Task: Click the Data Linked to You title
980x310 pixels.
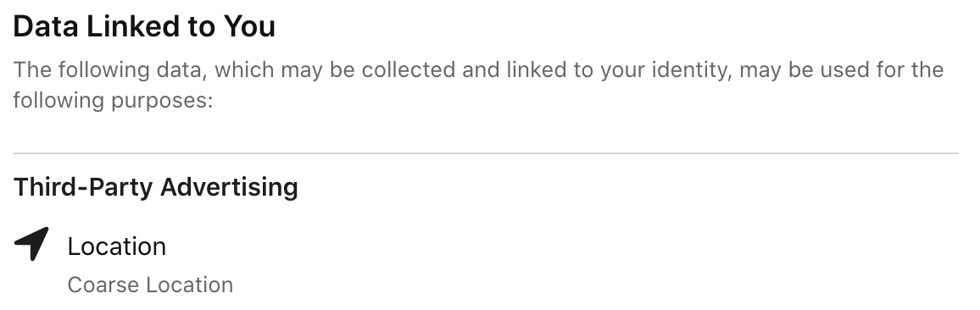Action: coord(144,27)
